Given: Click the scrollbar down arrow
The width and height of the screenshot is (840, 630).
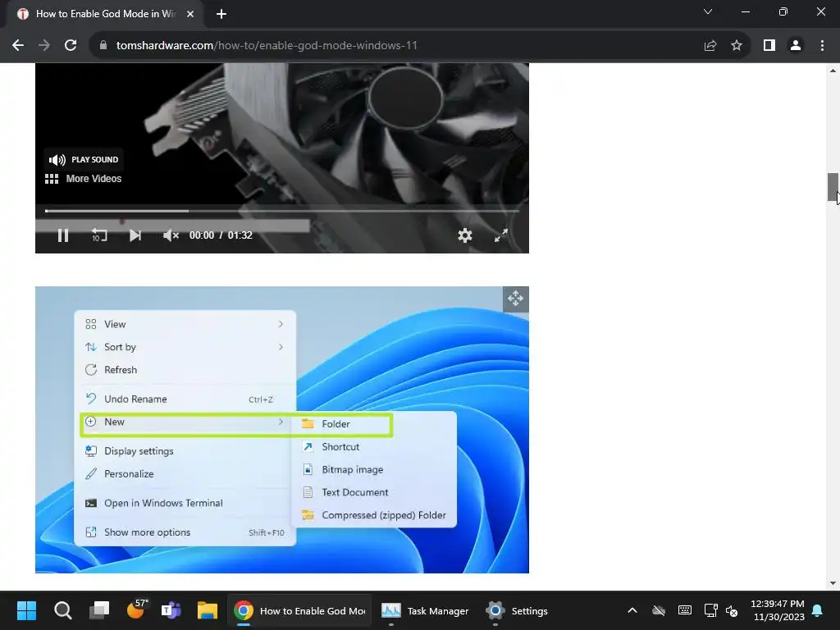Looking at the screenshot, I should pyautogui.click(x=833, y=583).
